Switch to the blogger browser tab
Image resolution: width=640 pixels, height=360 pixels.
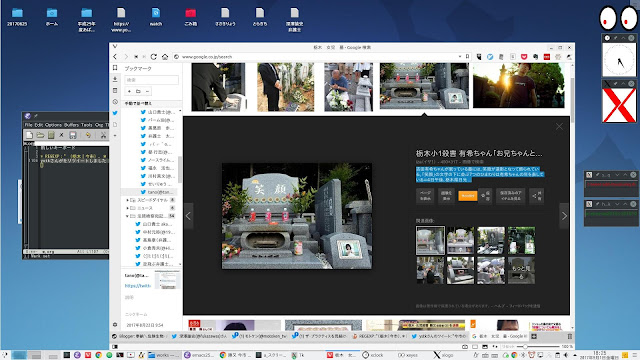(x=139, y=336)
